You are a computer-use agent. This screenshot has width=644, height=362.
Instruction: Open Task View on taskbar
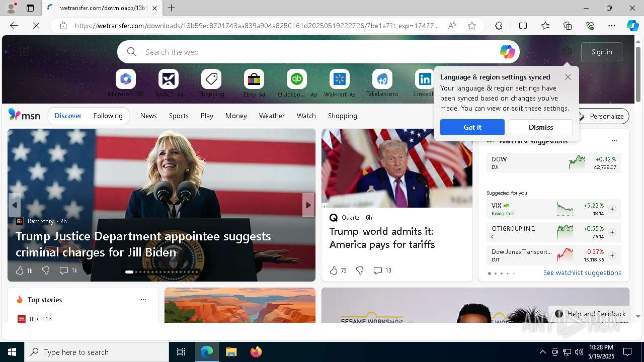coord(181,352)
